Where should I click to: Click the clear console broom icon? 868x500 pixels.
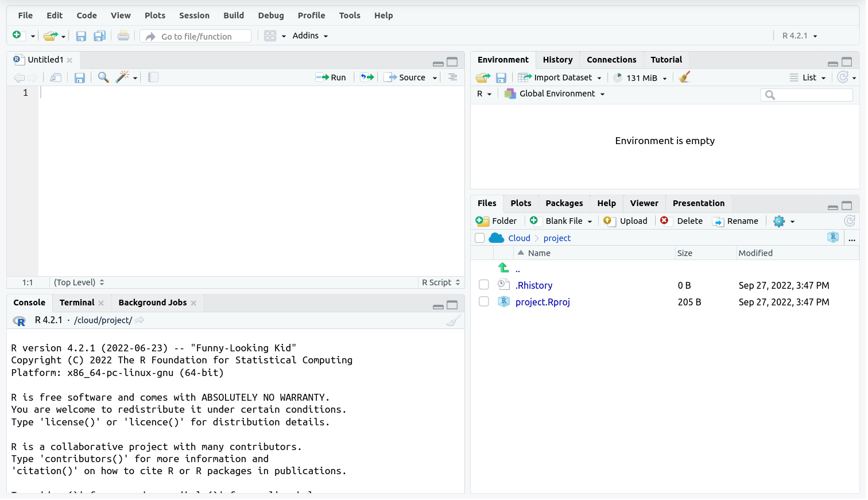pos(453,321)
